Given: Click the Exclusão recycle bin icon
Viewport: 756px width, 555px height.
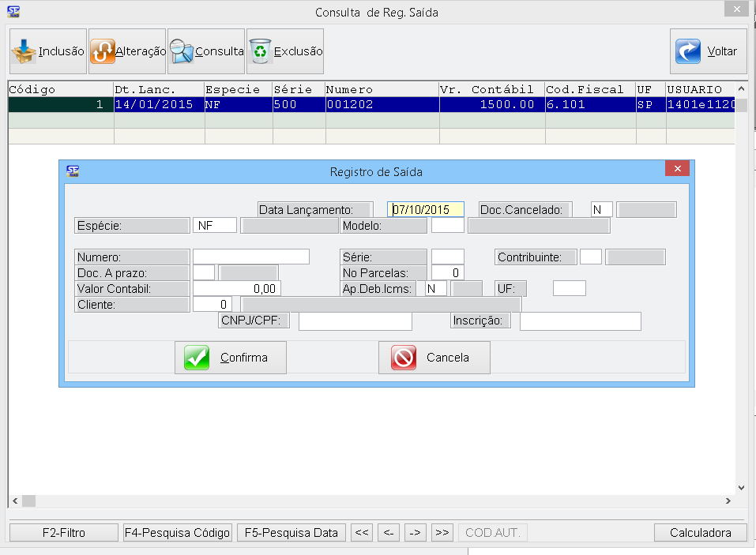Looking at the screenshot, I should click(x=261, y=51).
